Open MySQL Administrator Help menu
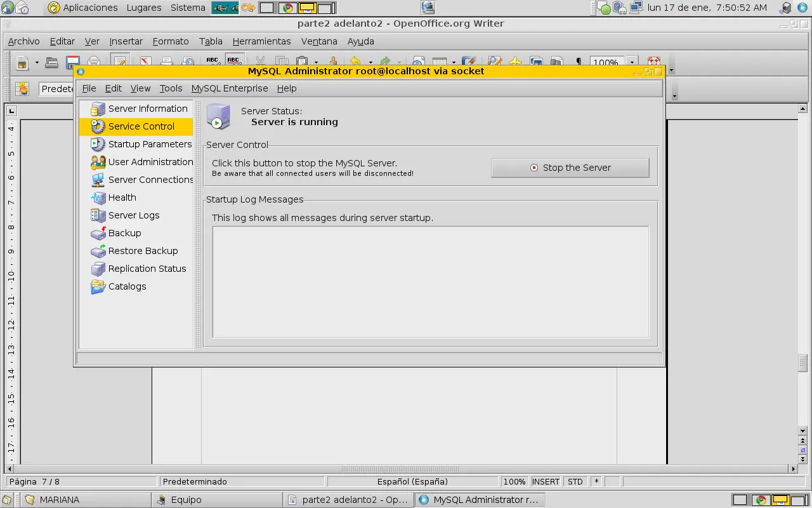 click(x=287, y=88)
